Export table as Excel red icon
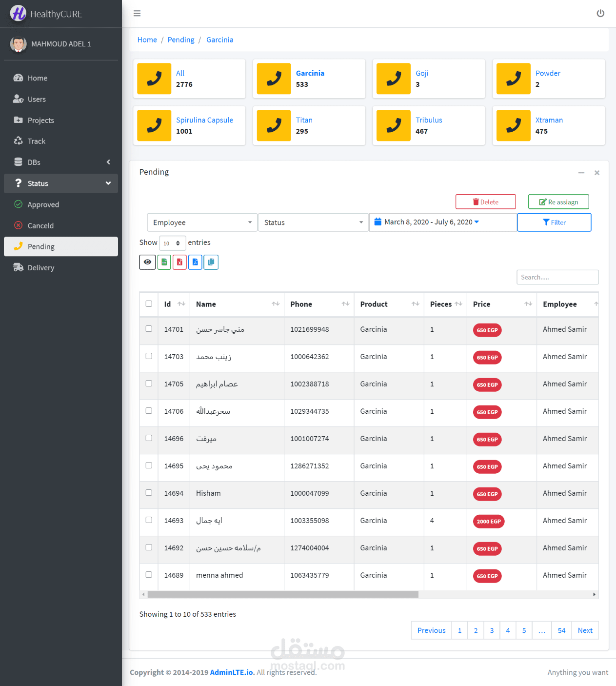 click(x=179, y=262)
